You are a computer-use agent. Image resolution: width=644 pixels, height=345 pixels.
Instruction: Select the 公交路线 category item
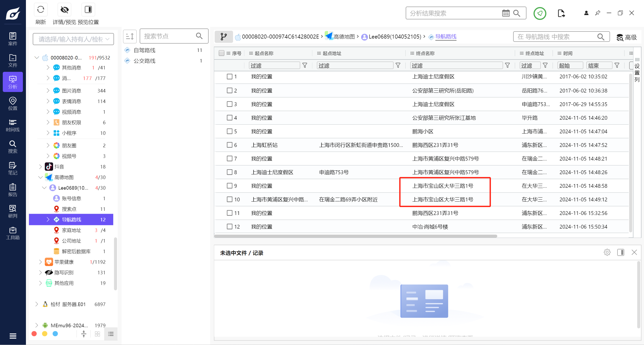(x=144, y=61)
